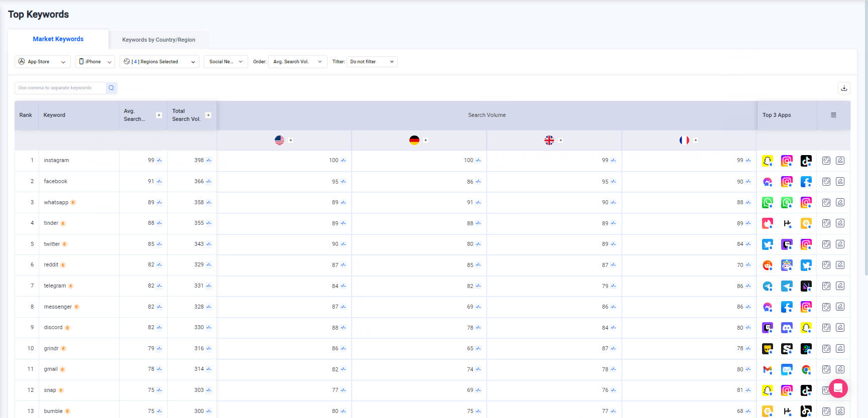Viewport: 868px width, 418px height.
Task: Open Grindr app icon in grindr row
Action: coord(768,349)
